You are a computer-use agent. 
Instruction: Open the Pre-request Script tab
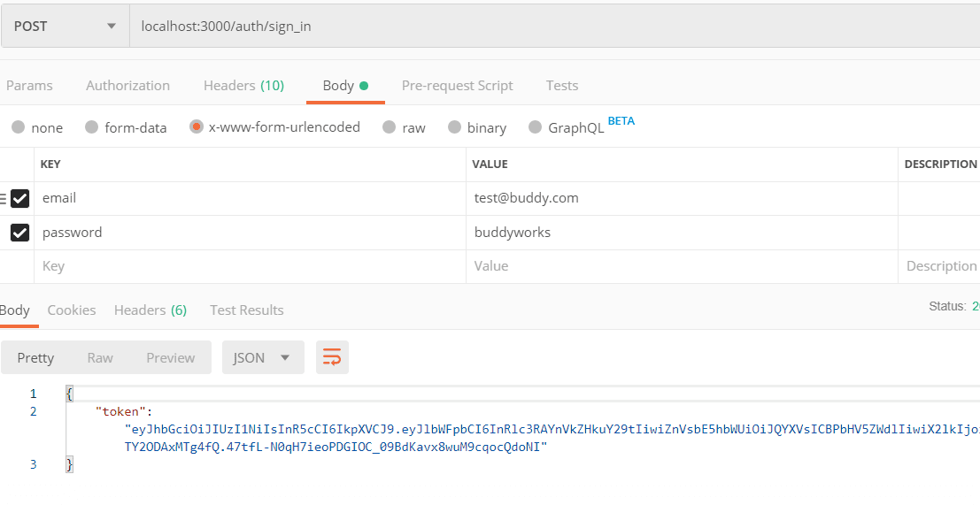[x=457, y=86]
